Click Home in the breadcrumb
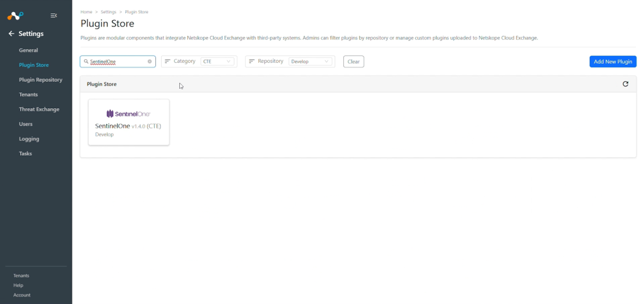The height and width of the screenshot is (304, 644). pyautogui.click(x=86, y=12)
